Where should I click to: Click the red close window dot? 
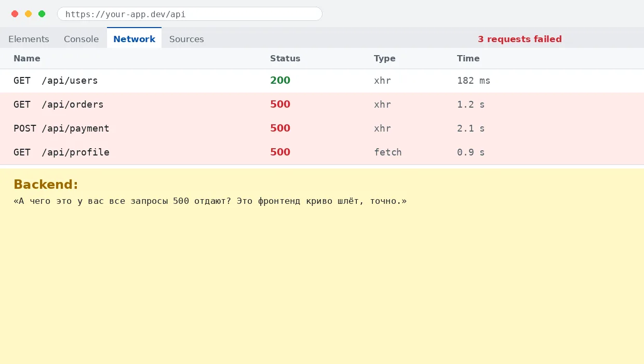click(x=15, y=14)
